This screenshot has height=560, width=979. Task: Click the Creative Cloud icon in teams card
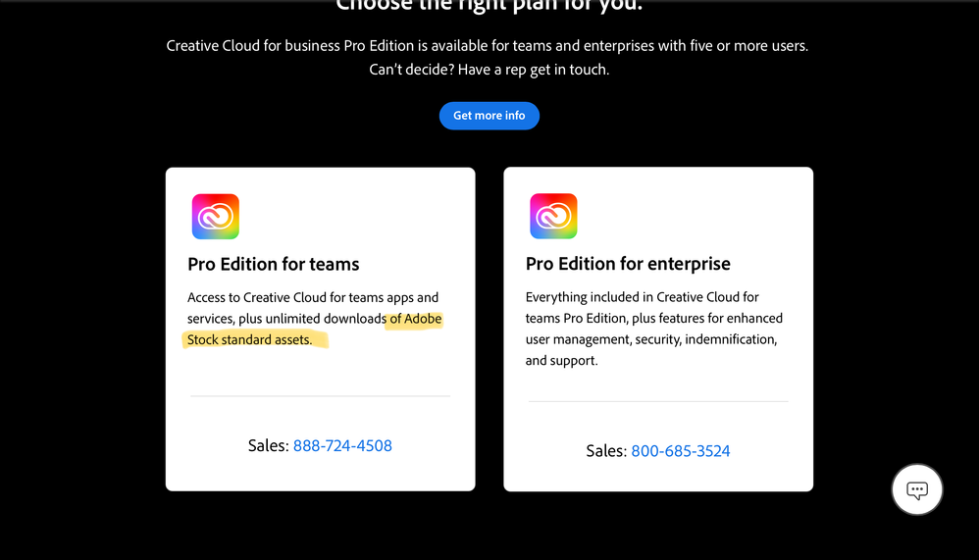click(215, 217)
